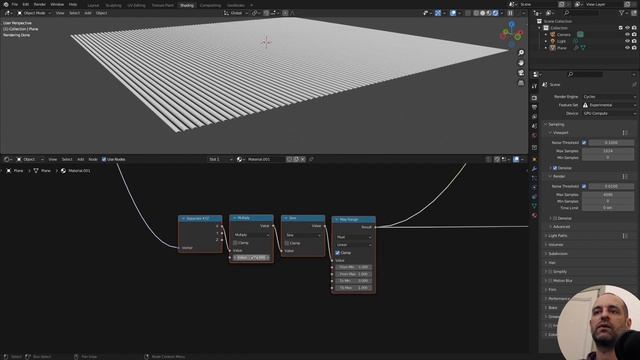
Task: Select the Light object in outliner
Action: click(x=561, y=41)
